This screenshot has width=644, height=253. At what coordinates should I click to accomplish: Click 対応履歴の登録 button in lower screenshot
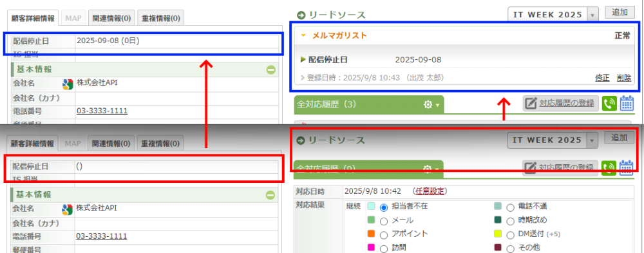tap(560, 167)
